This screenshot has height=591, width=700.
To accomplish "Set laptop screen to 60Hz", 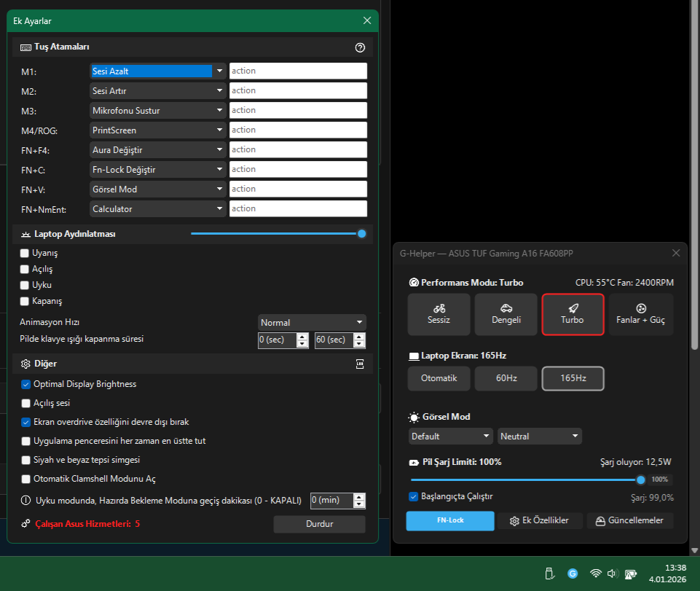I will coord(506,378).
